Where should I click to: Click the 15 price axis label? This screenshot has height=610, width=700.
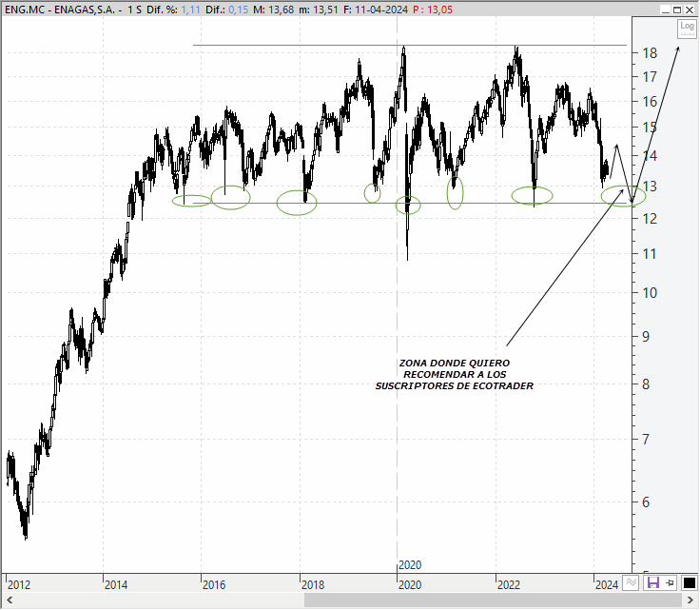(650, 128)
